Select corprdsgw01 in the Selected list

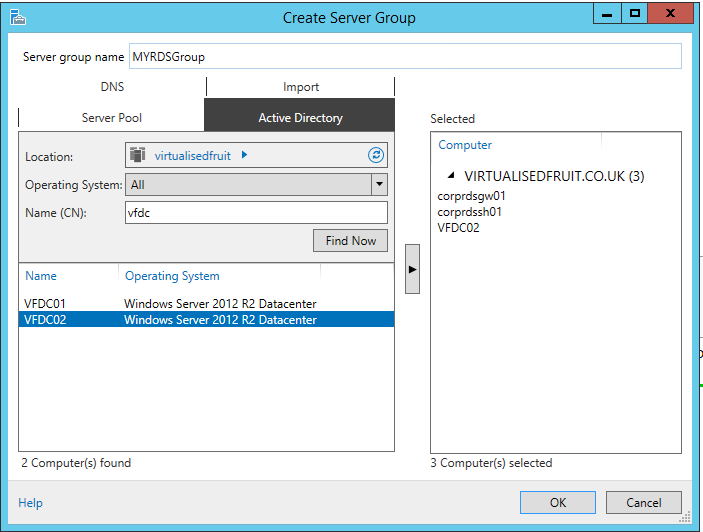(x=472, y=196)
